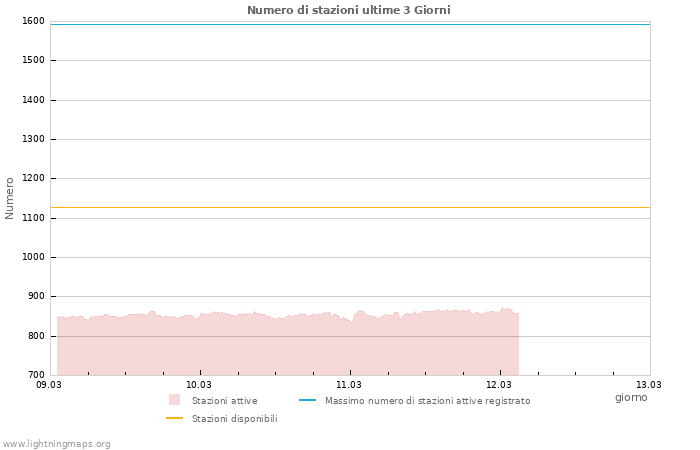Click the 'Numero' vertical axis label

point(10,198)
